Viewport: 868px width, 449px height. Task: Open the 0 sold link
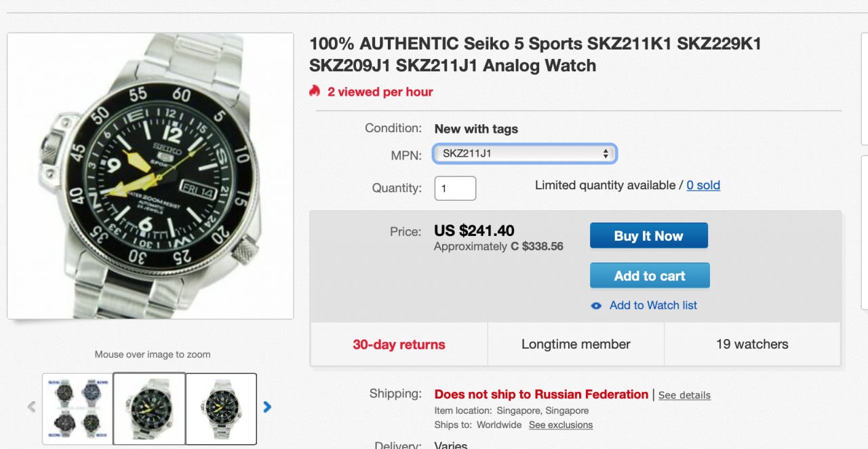point(703,185)
